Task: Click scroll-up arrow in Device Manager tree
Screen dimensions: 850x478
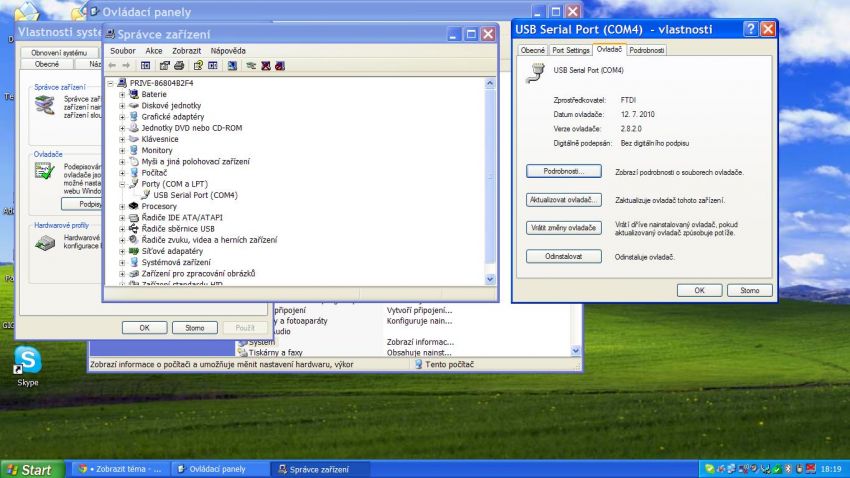Action: (x=490, y=83)
